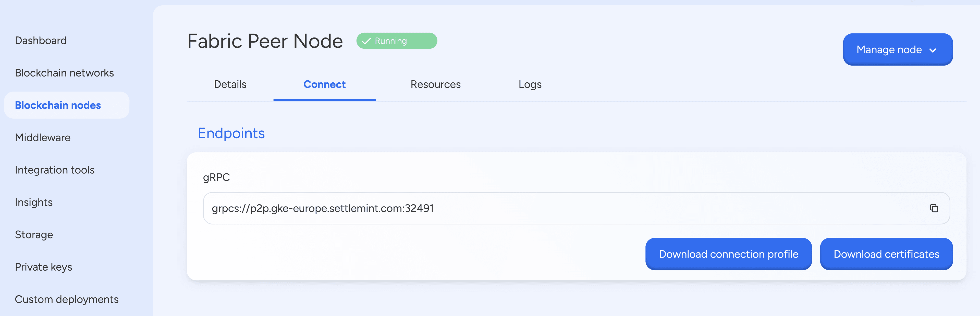The height and width of the screenshot is (316, 980).
Task: Download the connection profile
Action: click(729, 254)
